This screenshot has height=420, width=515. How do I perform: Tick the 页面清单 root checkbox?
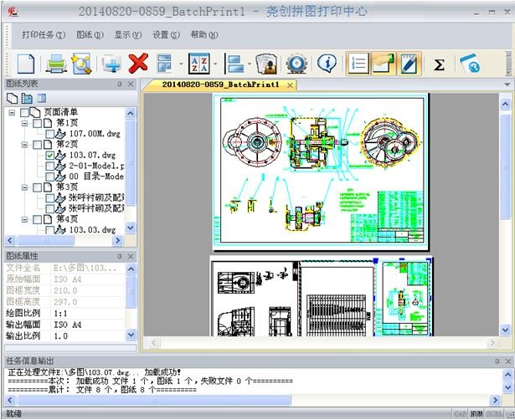tap(25, 112)
